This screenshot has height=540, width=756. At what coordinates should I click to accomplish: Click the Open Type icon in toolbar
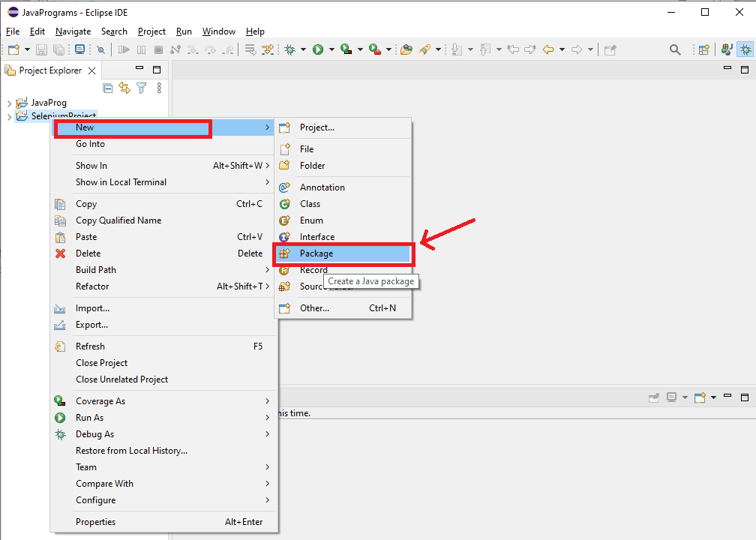click(x=406, y=49)
